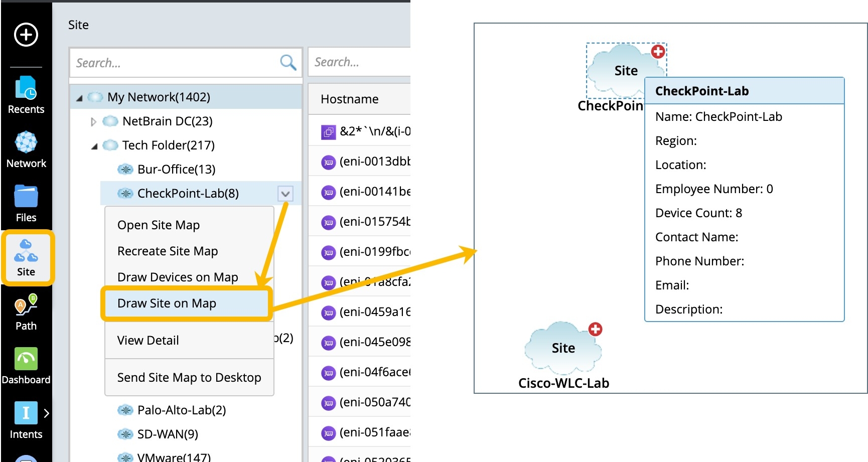Viewport: 868px width, 462px height.
Task: Click 'Device Count: 8' text
Action: pyautogui.click(x=698, y=213)
